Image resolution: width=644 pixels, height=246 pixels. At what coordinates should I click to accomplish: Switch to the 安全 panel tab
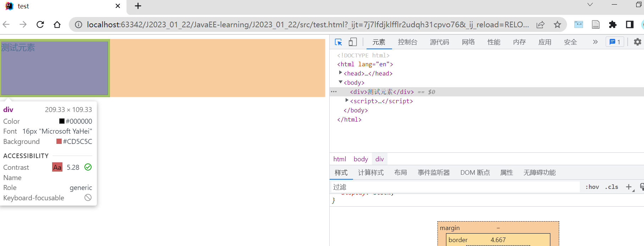click(x=571, y=42)
